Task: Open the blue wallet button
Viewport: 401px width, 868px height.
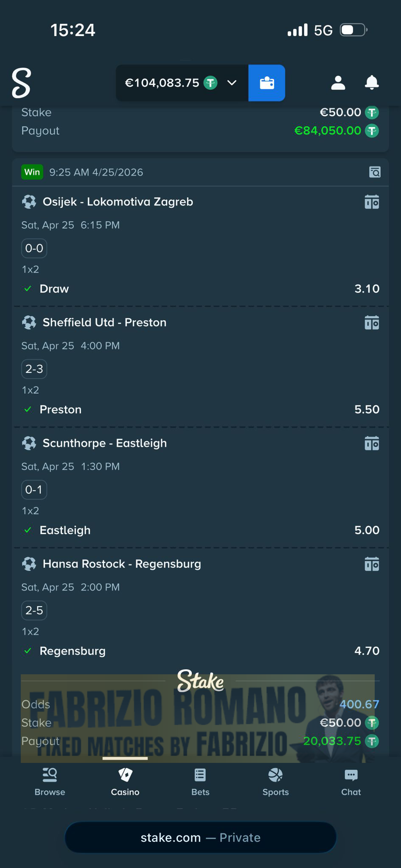Action: (x=266, y=83)
